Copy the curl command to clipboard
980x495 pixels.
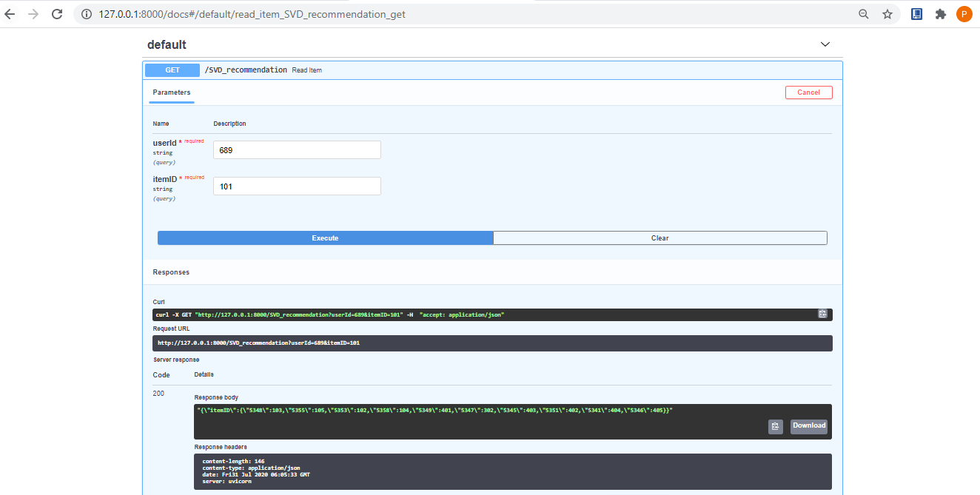822,314
